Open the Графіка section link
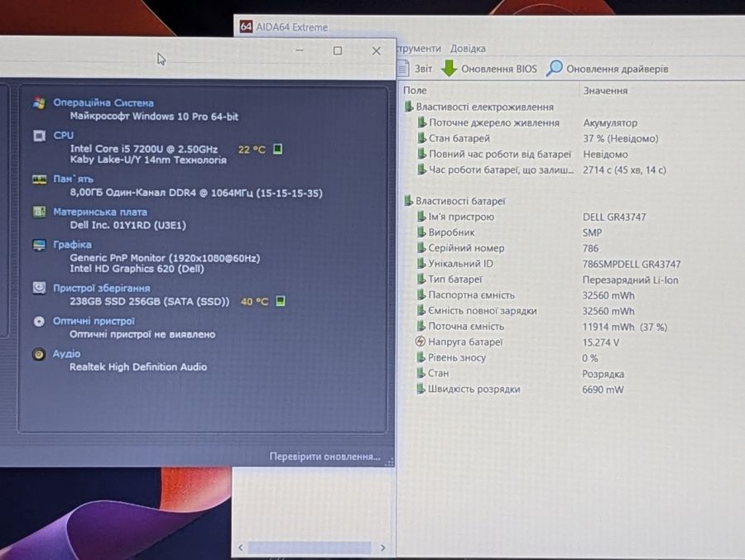This screenshot has width=745, height=560. tap(72, 245)
